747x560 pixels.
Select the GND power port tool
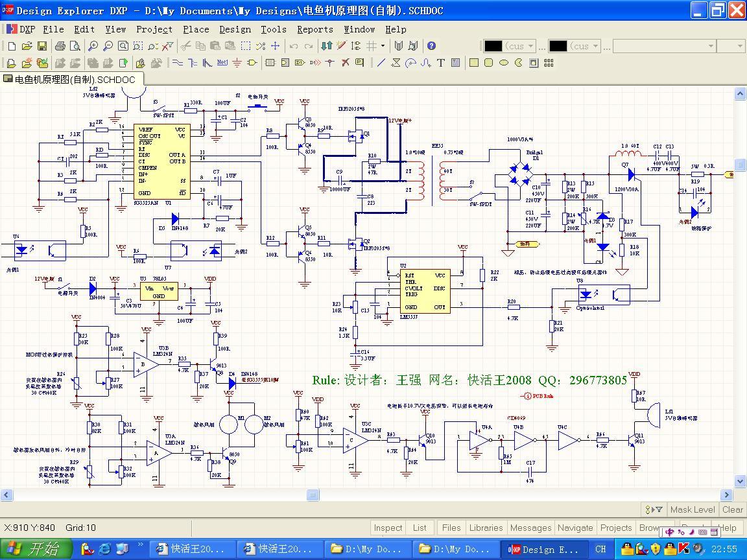pos(237,63)
